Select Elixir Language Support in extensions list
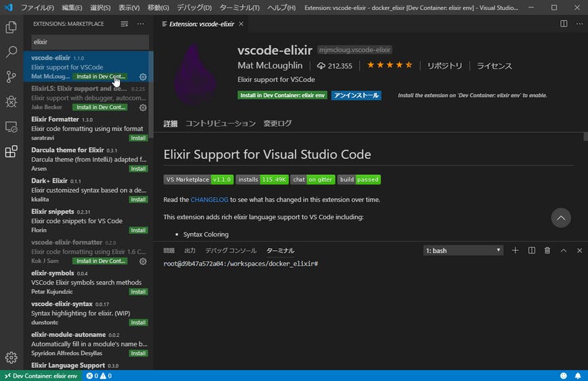This screenshot has width=588, height=381. [89, 365]
